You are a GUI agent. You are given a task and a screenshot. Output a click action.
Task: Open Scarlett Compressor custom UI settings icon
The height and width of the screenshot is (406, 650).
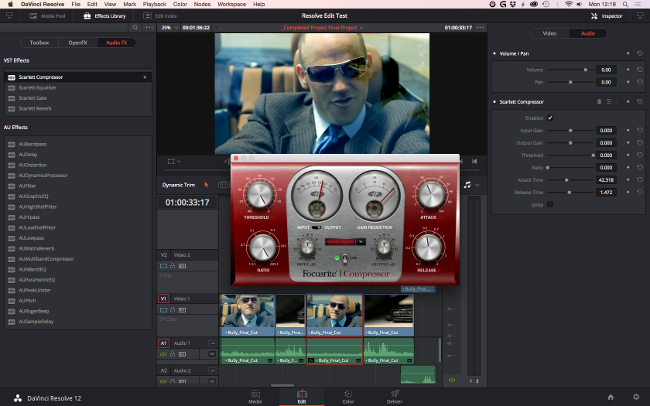tap(609, 102)
